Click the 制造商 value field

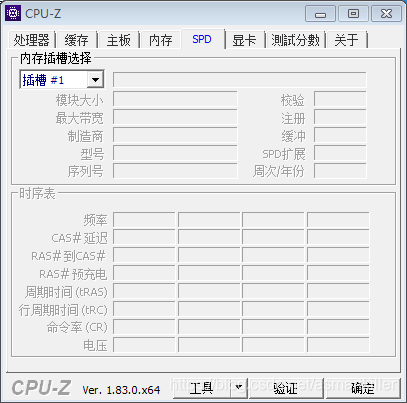[x=175, y=136]
